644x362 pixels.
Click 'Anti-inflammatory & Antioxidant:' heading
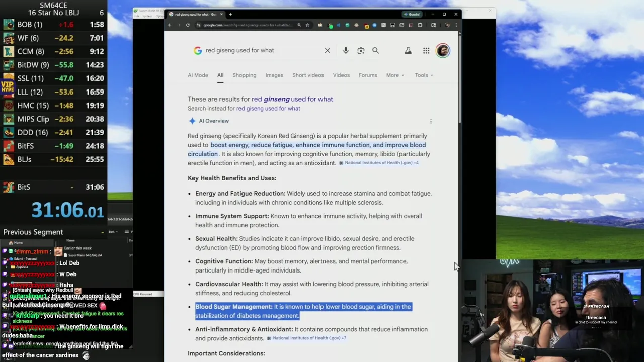(x=244, y=329)
